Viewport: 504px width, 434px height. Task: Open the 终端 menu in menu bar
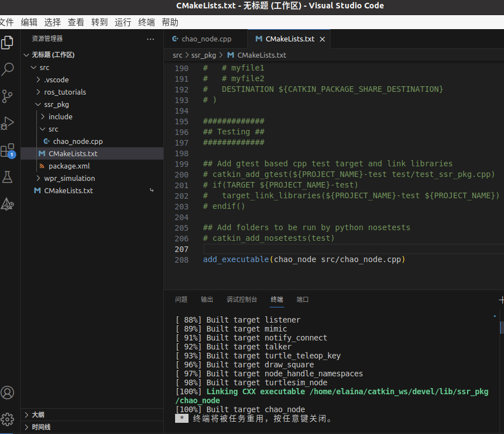pos(147,22)
